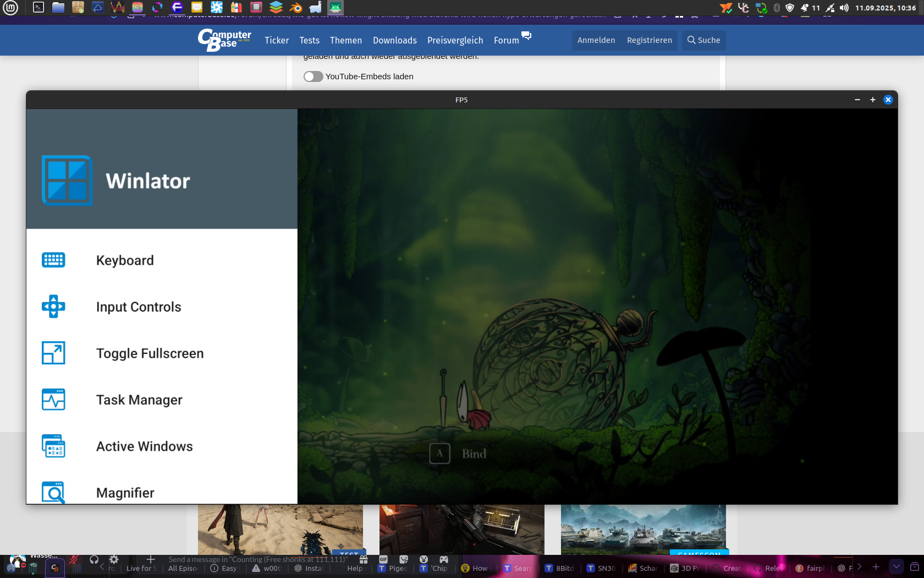Click the Input Controls gamepad icon

click(53, 307)
